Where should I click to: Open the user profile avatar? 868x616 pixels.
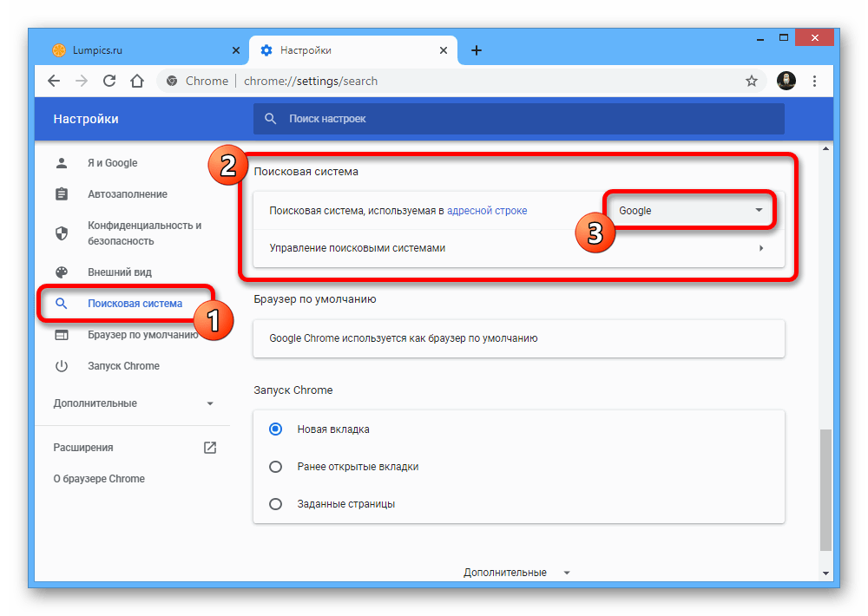click(x=786, y=81)
